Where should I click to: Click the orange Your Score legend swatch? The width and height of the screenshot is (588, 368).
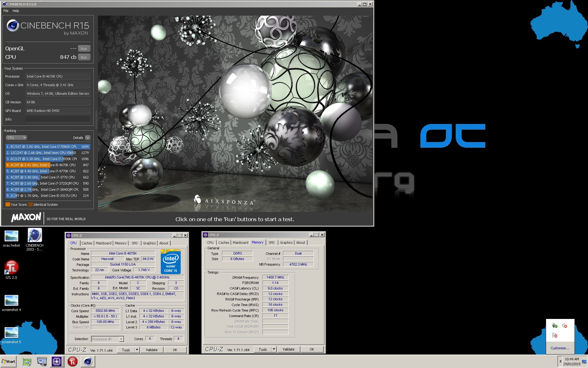pyautogui.click(x=8, y=205)
